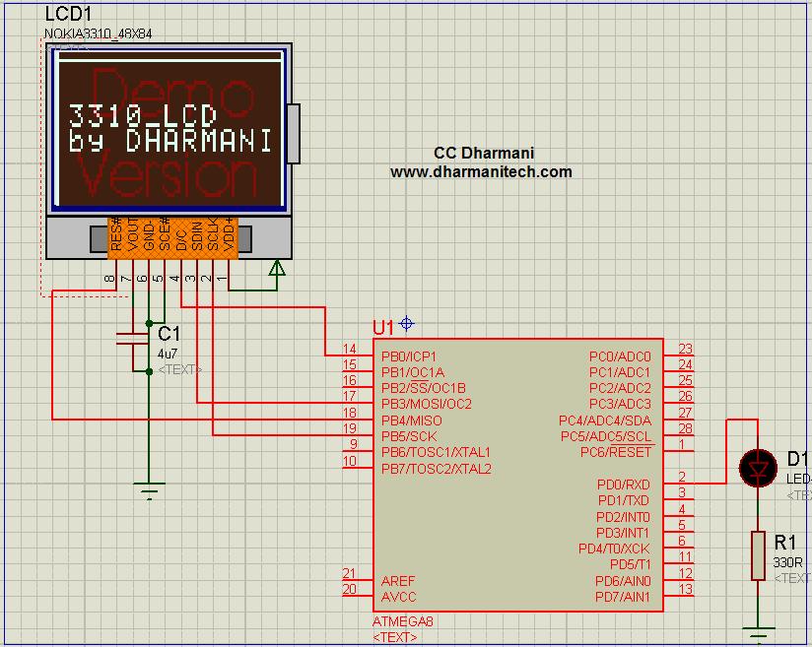The width and height of the screenshot is (812, 647).
Task: Click the PB0/ICP1 pin label
Action: pyautogui.click(x=409, y=356)
